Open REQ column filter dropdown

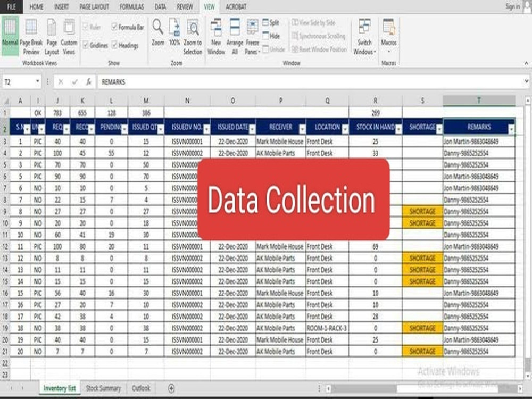[x=66, y=129]
